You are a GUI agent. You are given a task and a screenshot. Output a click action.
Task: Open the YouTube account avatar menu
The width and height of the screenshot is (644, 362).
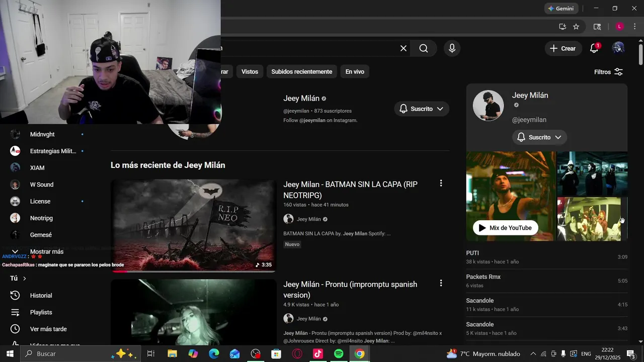(x=618, y=48)
